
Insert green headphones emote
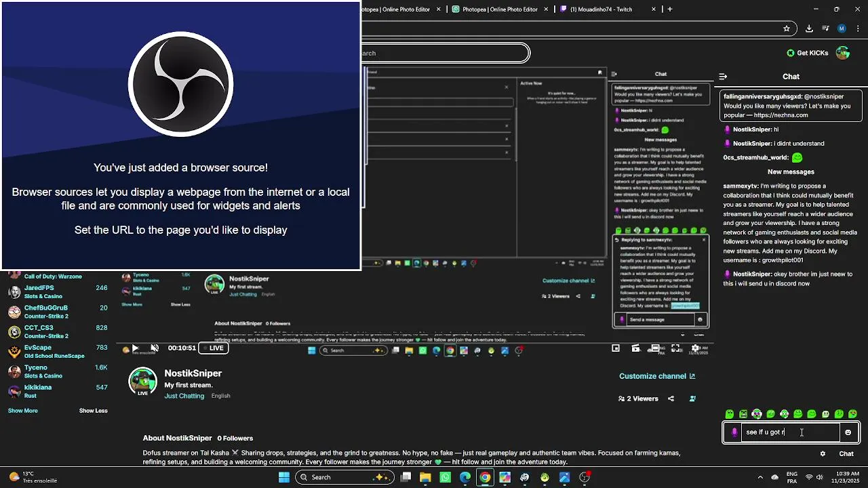coord(757,414)
